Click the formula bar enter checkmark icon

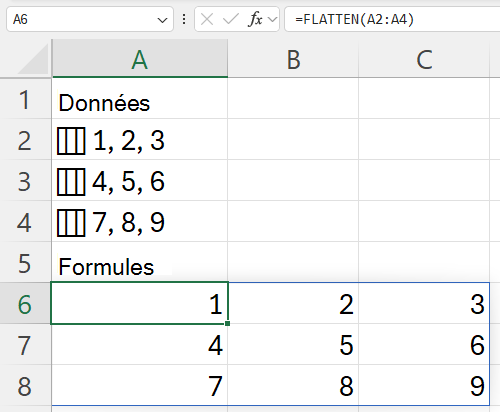click(231, 19)
